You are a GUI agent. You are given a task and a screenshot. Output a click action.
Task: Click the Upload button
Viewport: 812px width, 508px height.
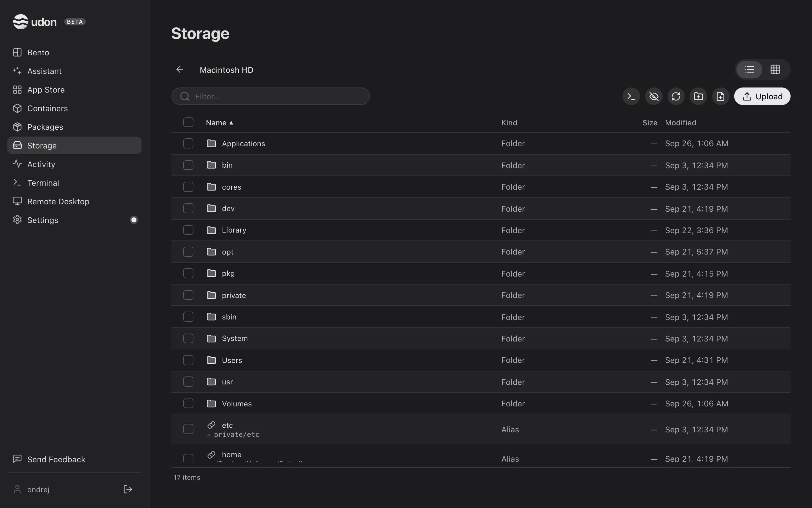(x=762, y=97)
